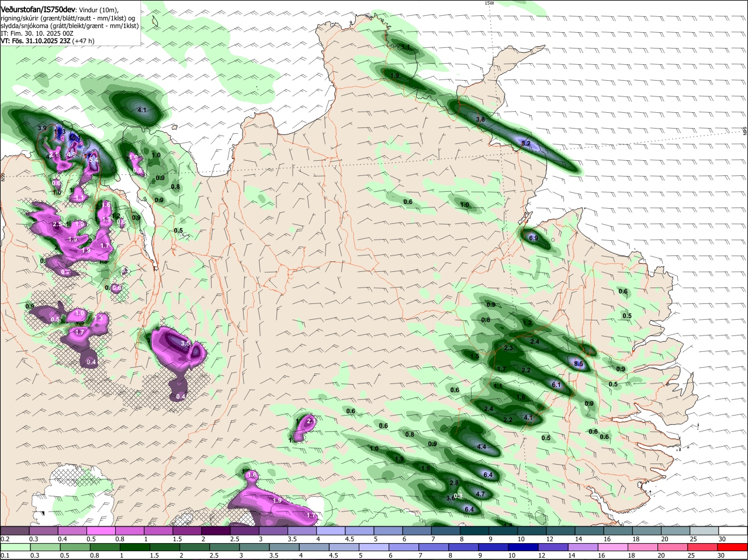Click the 3.9 value in the far northwest

point(41,127)
